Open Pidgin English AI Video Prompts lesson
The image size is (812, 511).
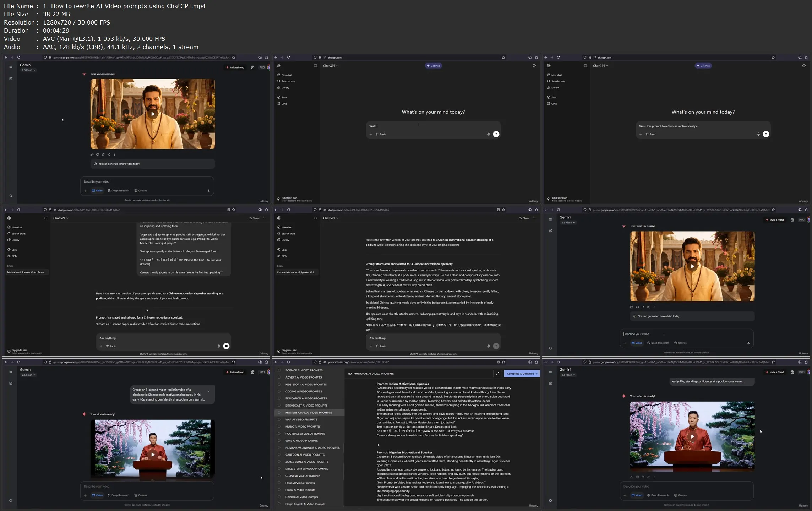point(305,504)
